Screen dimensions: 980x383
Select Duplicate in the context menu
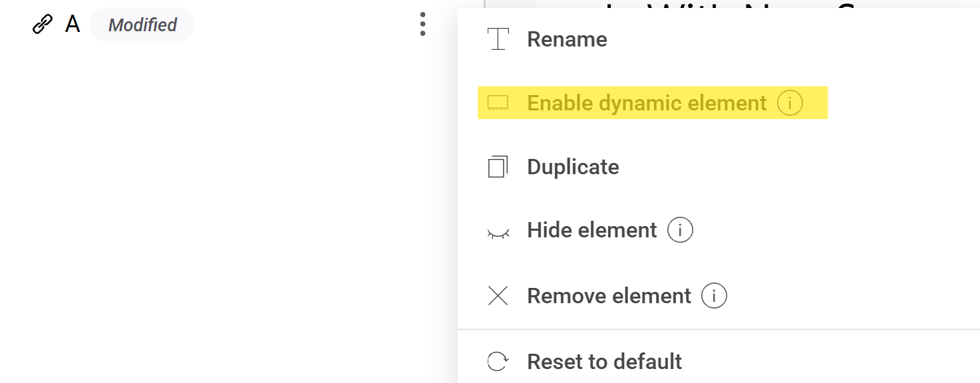[573, 167]
